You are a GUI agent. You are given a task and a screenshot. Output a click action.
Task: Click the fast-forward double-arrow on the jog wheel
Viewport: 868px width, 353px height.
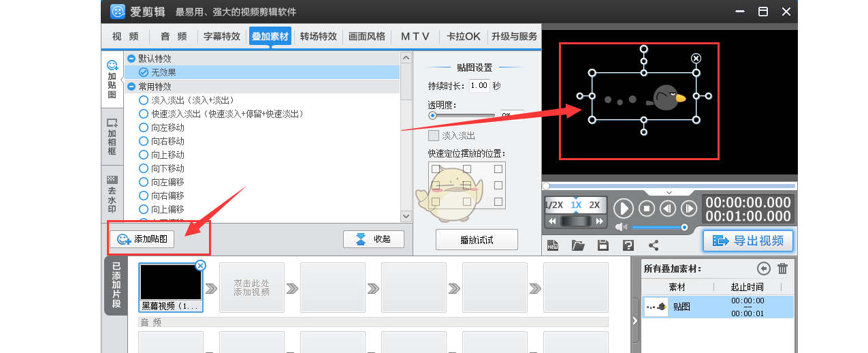[x=599, y=221]
